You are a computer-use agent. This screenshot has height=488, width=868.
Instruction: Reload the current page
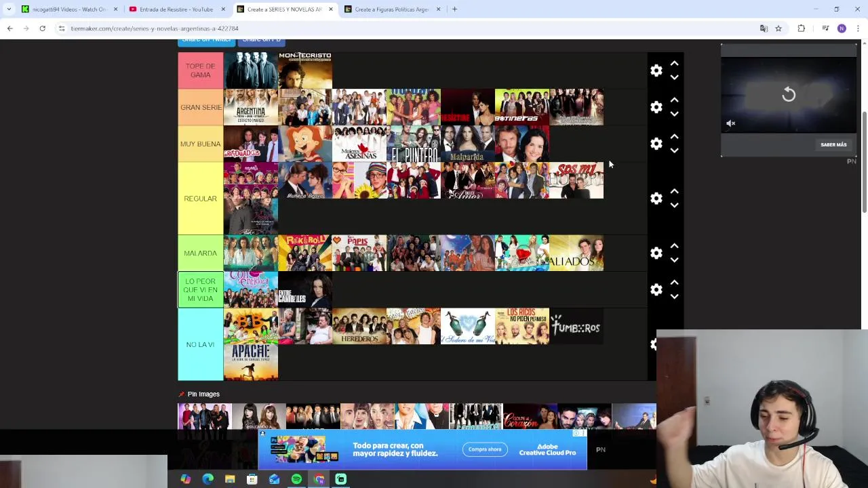coord(42,28)
